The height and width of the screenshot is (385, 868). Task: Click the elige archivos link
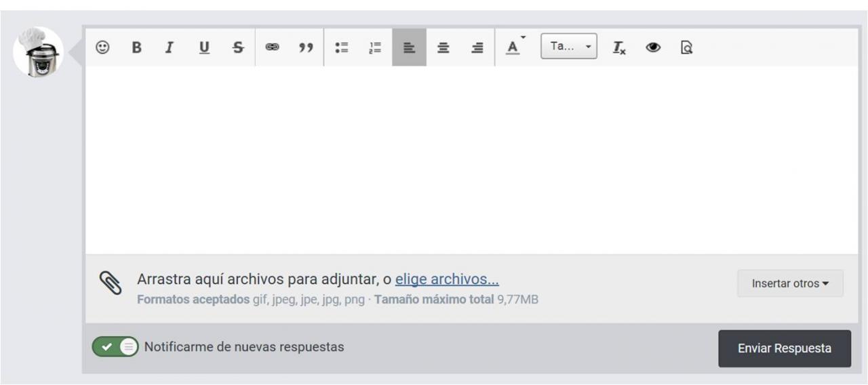(x=447, y=279)
